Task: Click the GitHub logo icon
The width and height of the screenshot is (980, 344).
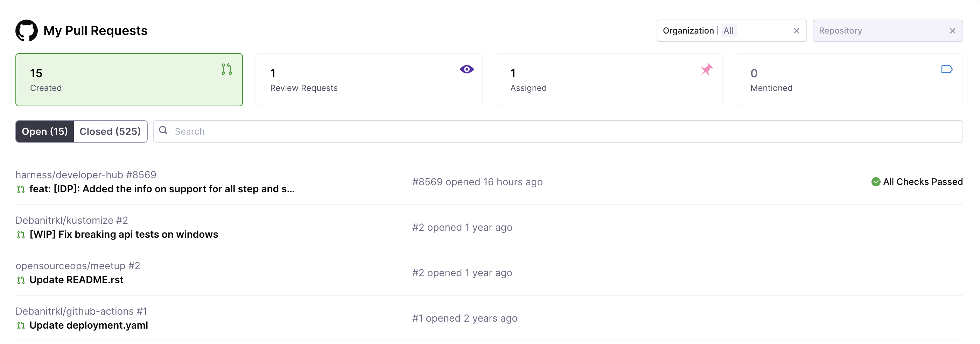Action: click(x=26, y=30)
